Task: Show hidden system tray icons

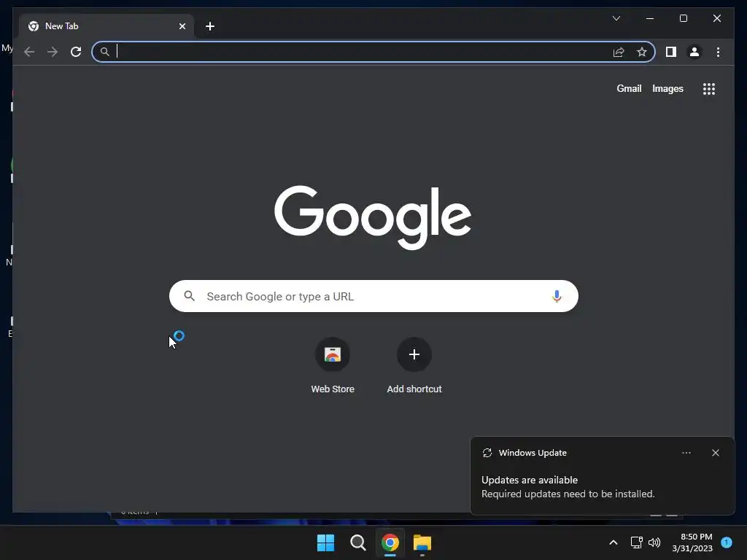Action: [613, 542]
